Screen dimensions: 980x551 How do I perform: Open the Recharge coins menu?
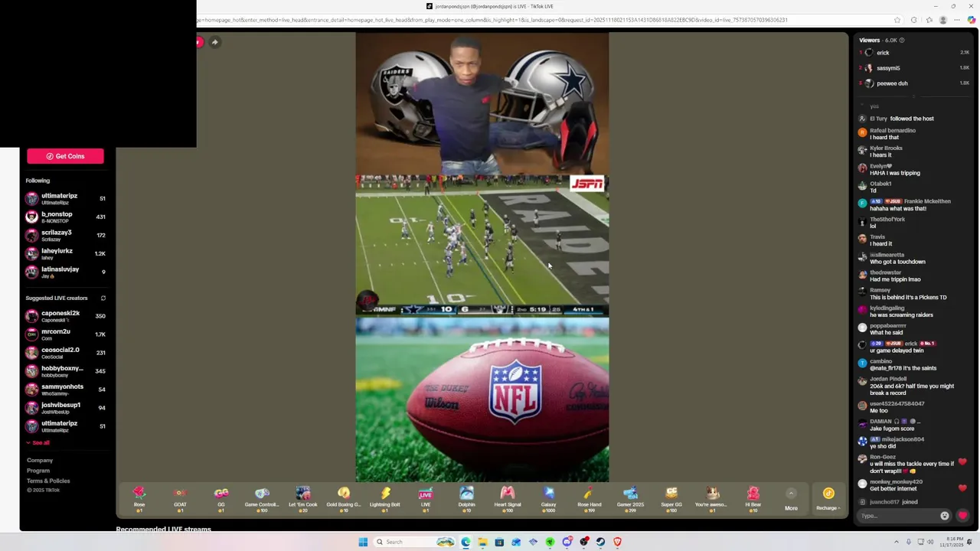coord(828,498)
